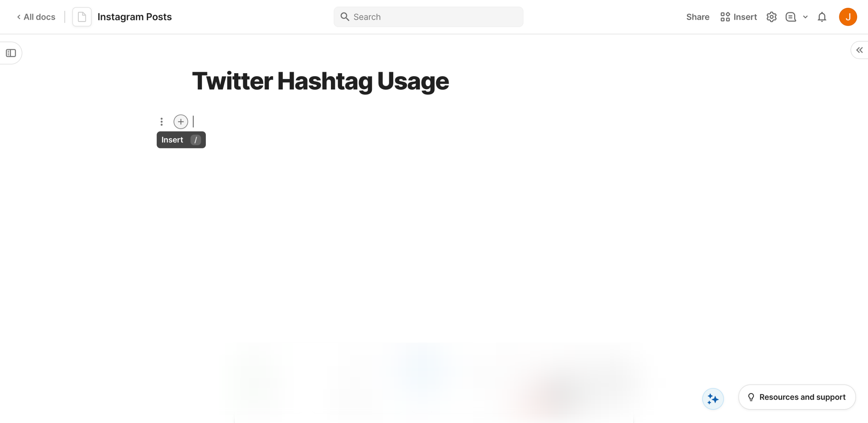This screenshot has height=423, width=868.
Task: Click the Twitter Hashtag Usage page title
Action: pos(320,81)
